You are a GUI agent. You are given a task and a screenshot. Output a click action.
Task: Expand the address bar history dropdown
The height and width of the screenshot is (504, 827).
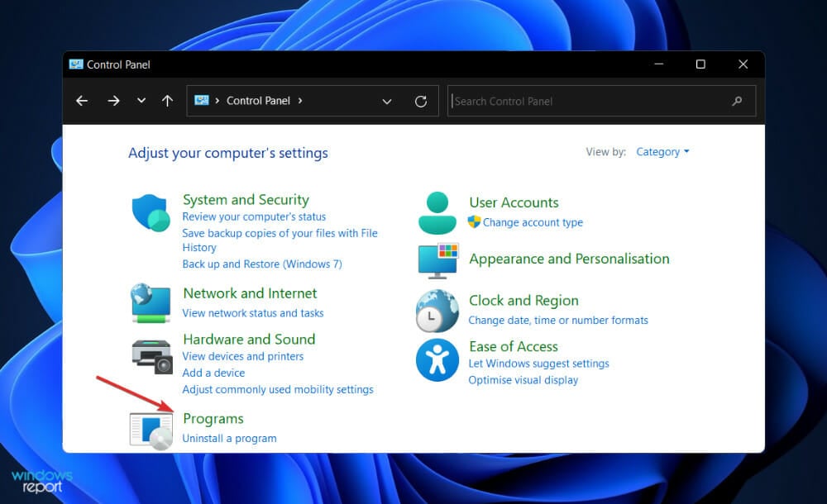[x=386, y=102]
